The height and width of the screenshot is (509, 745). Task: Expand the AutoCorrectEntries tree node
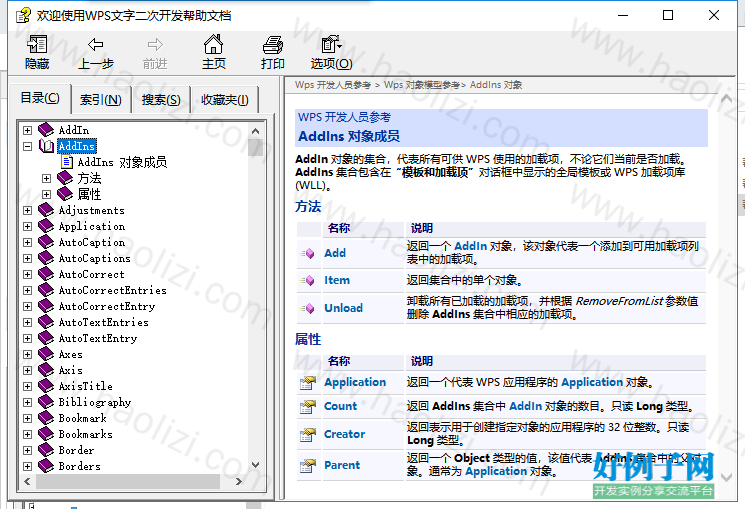(28, 290)
